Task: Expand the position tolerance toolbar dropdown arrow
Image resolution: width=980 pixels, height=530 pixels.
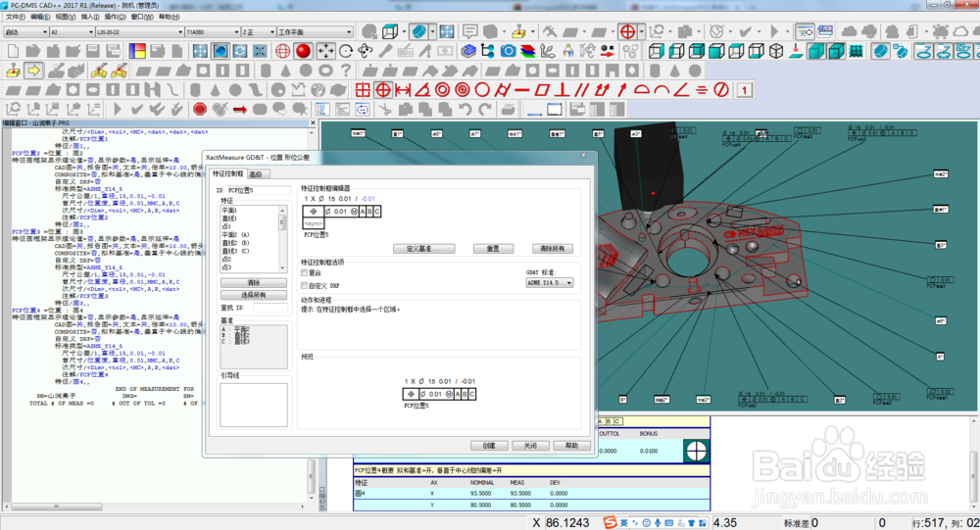Action: click(x=642, y=32)
